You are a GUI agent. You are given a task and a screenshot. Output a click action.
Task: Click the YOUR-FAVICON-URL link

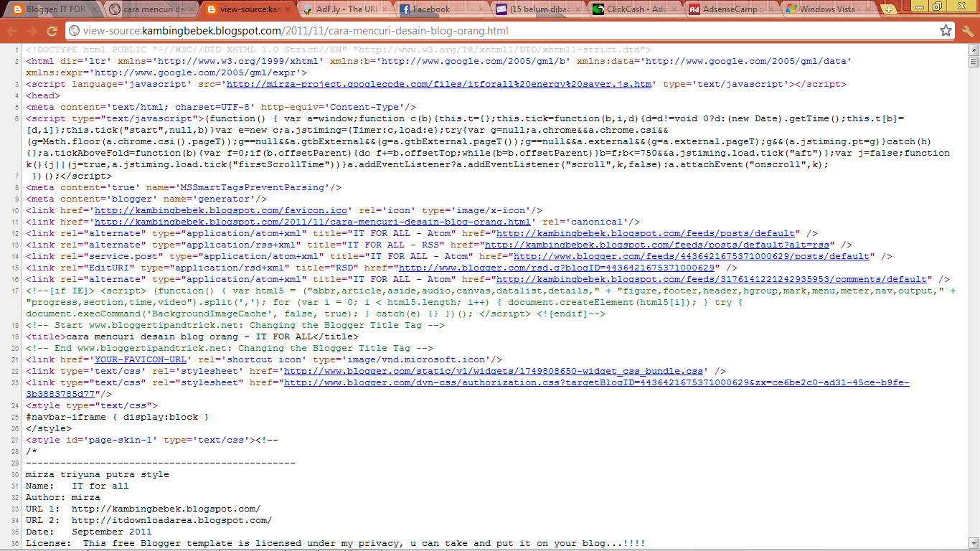[x=141, y=359]
